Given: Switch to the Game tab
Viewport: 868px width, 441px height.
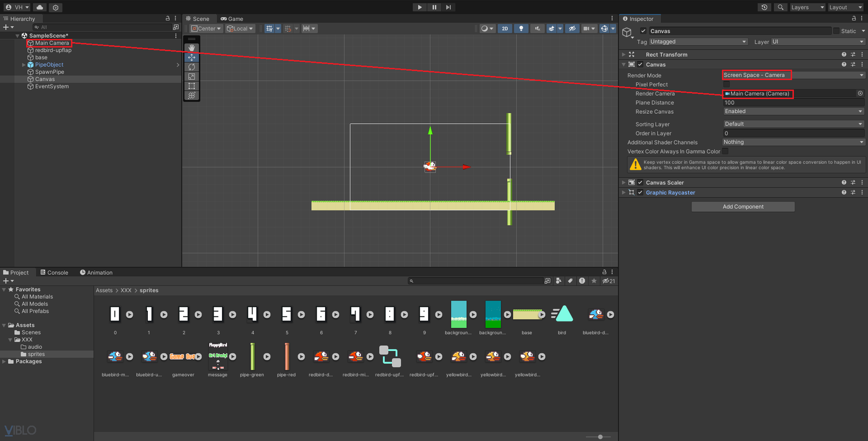Looking at the screenshot, I should click(232, 18).
